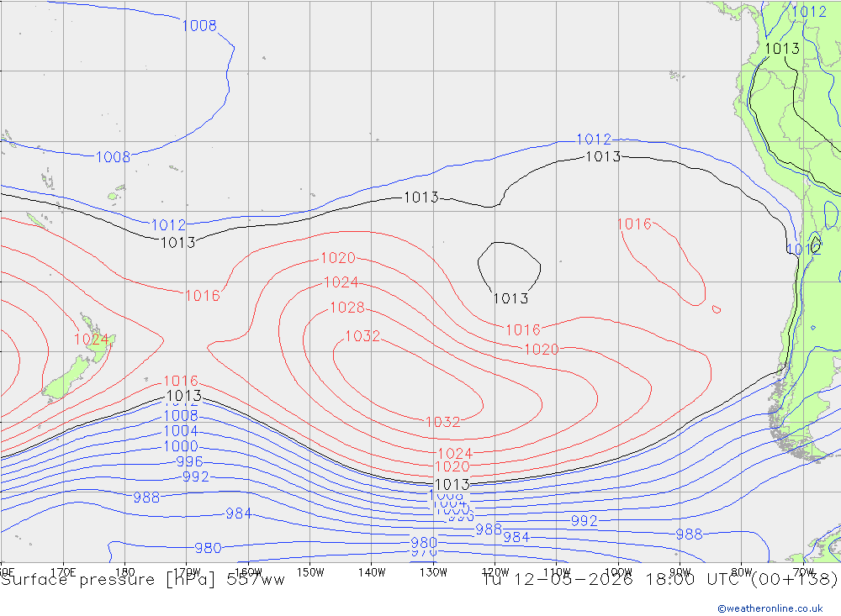This screenshot has width=841, height=616.
Task: Click the red 1024 label over New Zealand
Action: tap(91, 340)
